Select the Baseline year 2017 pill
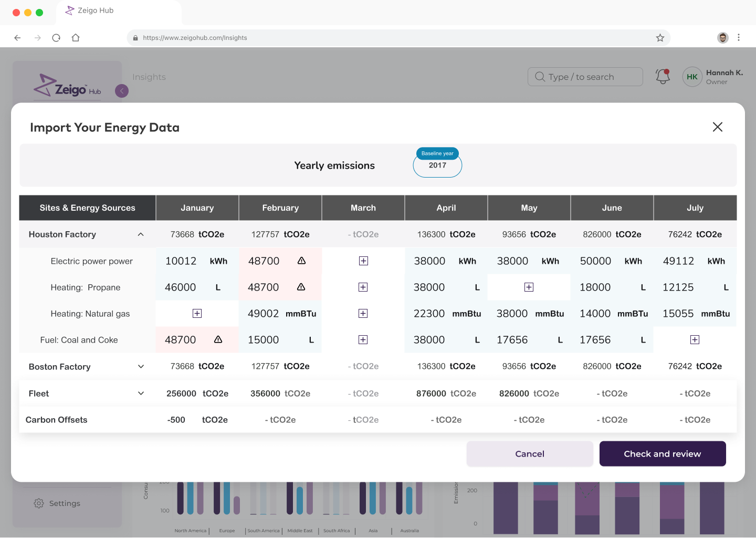This screenshot has width=756, height=538. pos(437,163)
